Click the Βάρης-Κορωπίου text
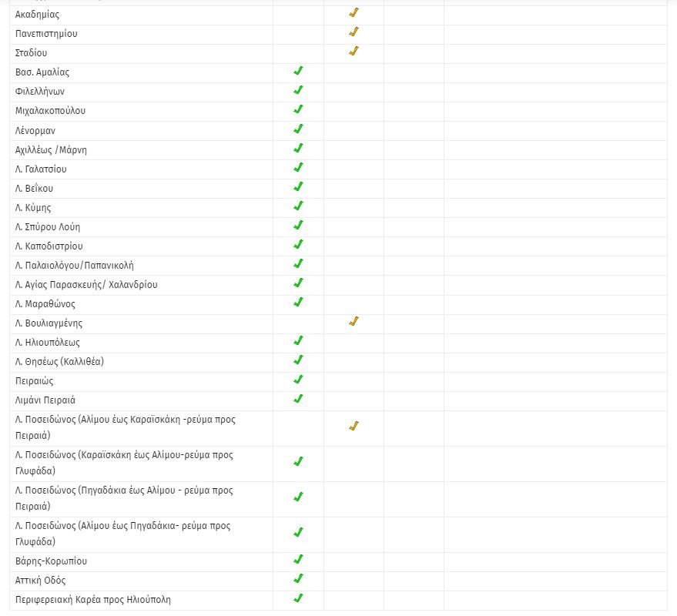The height and width of the screenshot is (616, 677). 51,561
